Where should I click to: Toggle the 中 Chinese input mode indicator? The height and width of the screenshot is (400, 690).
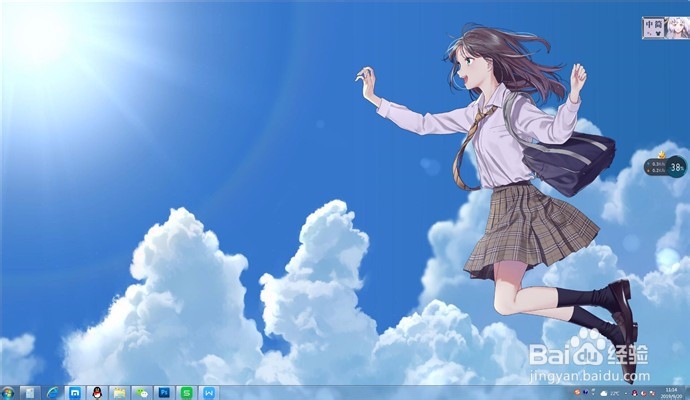pyautogui.click(x=649, y=24)
